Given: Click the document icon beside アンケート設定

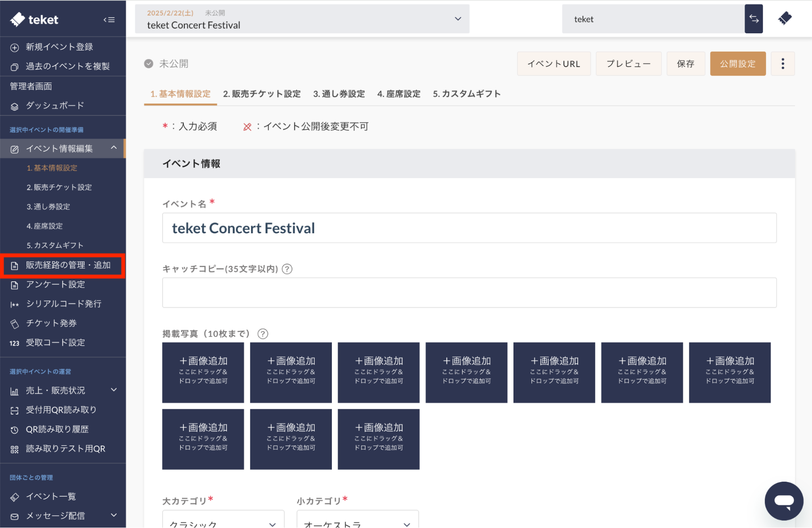Looking at the screenshot, I should (15, 285).
